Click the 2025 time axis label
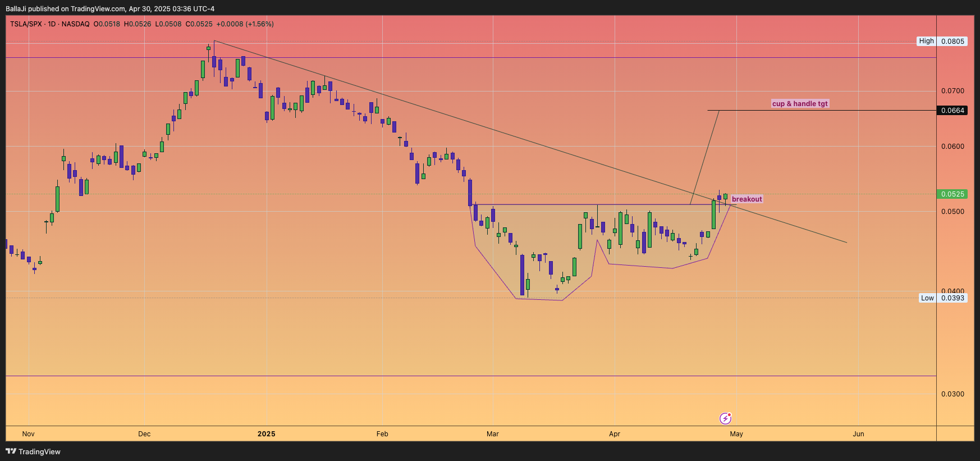Screen dimensions: 980x461 click(x=266, y=434)
